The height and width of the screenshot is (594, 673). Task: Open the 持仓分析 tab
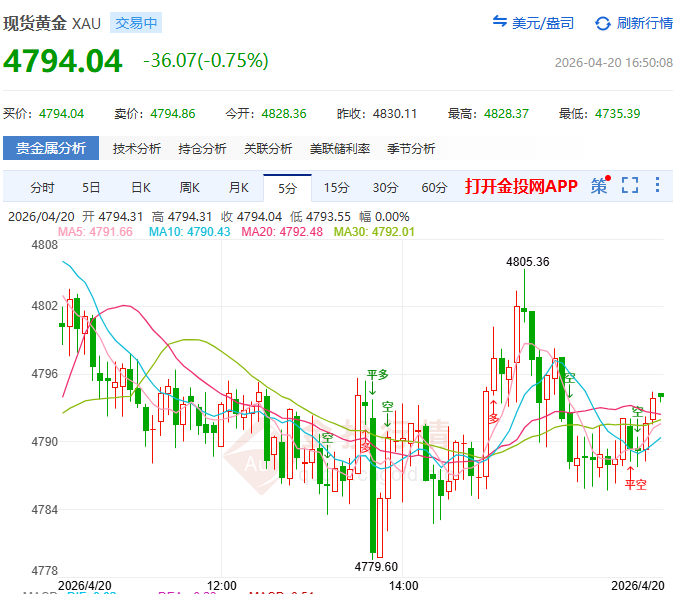202,148
